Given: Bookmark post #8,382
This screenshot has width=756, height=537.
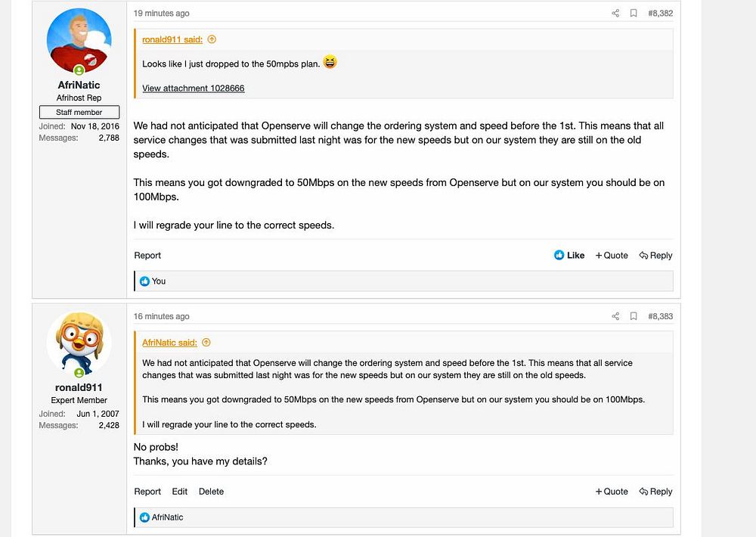Looking at the screenshot, I should pos(634,13).
